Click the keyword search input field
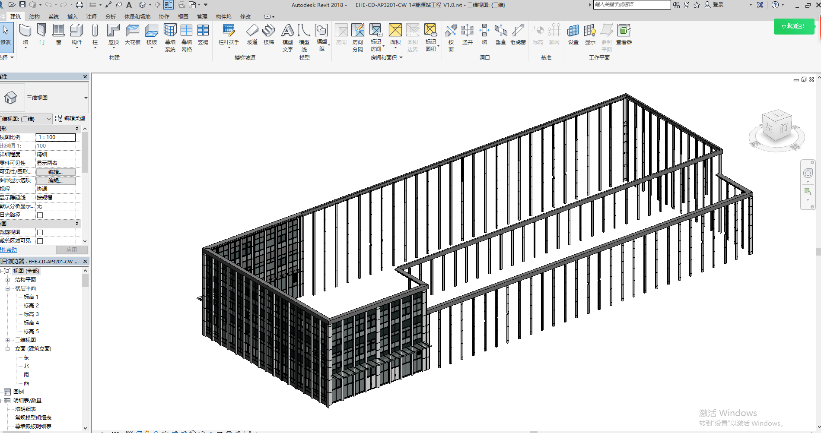 pos(632,5)
